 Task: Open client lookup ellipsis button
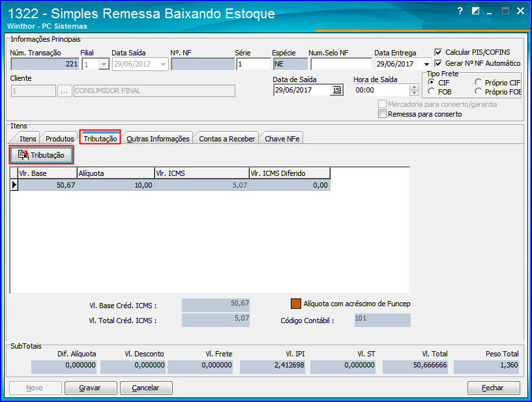tap(65, 91)
